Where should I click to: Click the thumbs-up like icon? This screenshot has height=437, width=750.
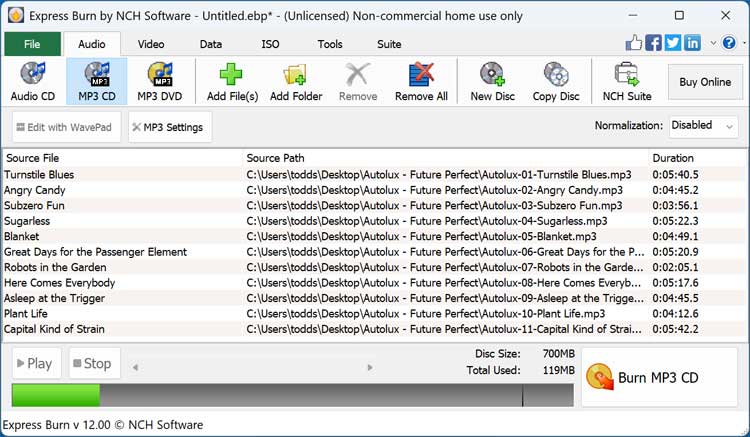634,43
